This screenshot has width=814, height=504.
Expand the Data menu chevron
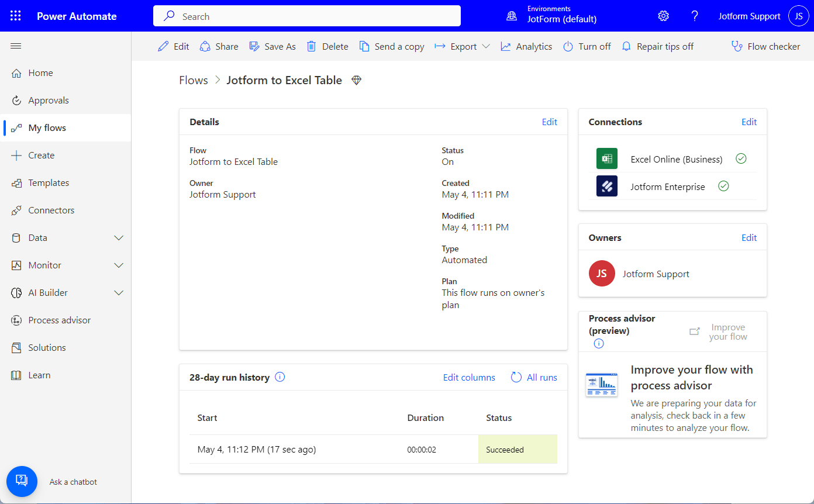tap(119, 238)
